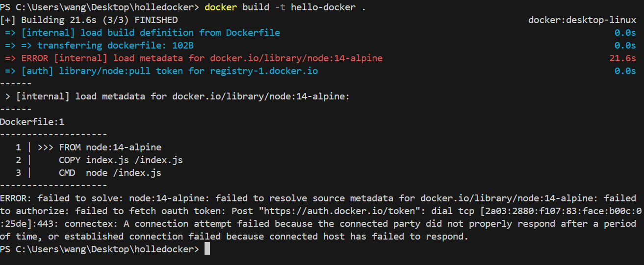Screen dimensions: 644x265
Task: Click the docker:desktop-linux context label
Action: click(582, 20)
